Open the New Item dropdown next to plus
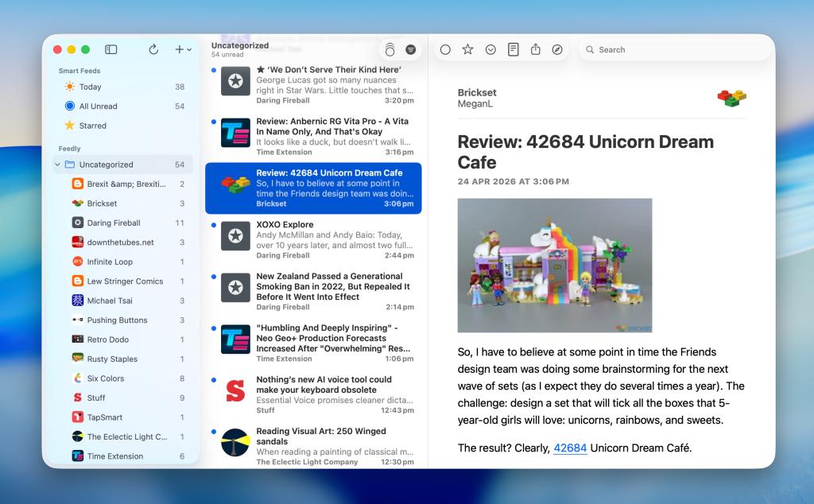This screenshot has height=504, width=814. point(188,49)
